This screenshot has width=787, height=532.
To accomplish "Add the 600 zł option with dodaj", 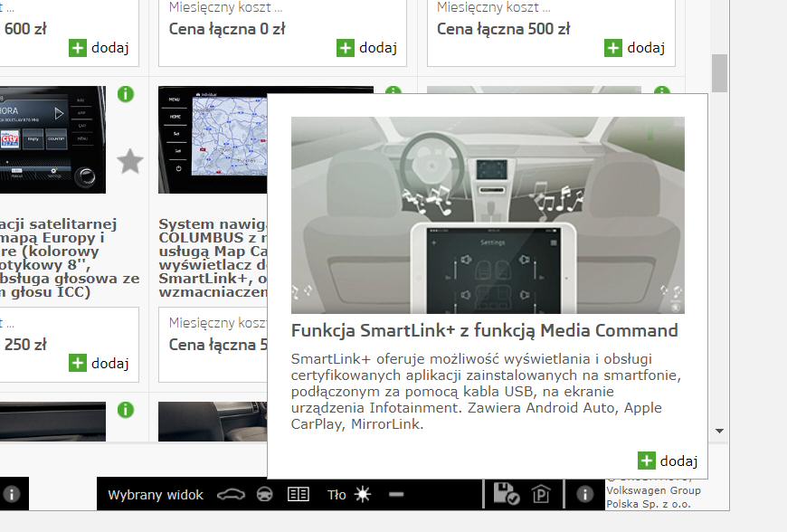I will 99,48.
